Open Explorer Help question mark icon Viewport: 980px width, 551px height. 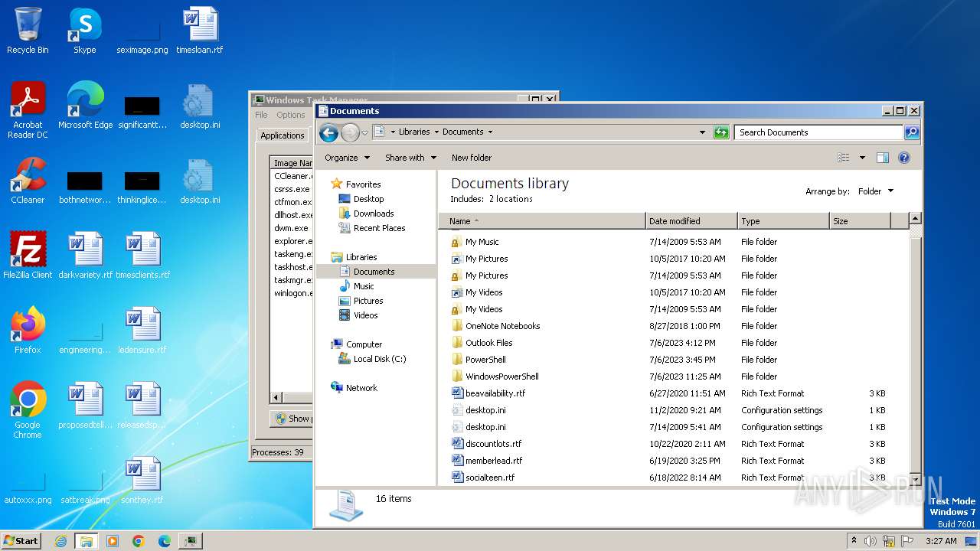point(904,158)
